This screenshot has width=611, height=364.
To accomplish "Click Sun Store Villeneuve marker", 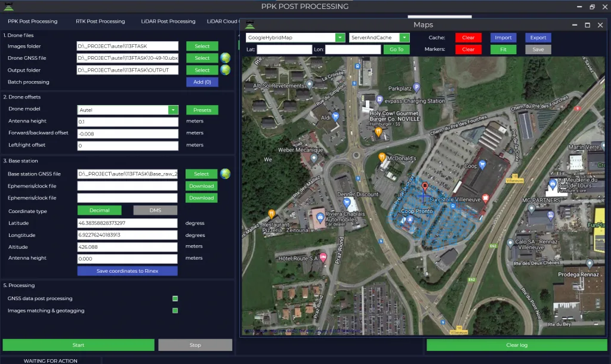I will click(x=485, y=198).
